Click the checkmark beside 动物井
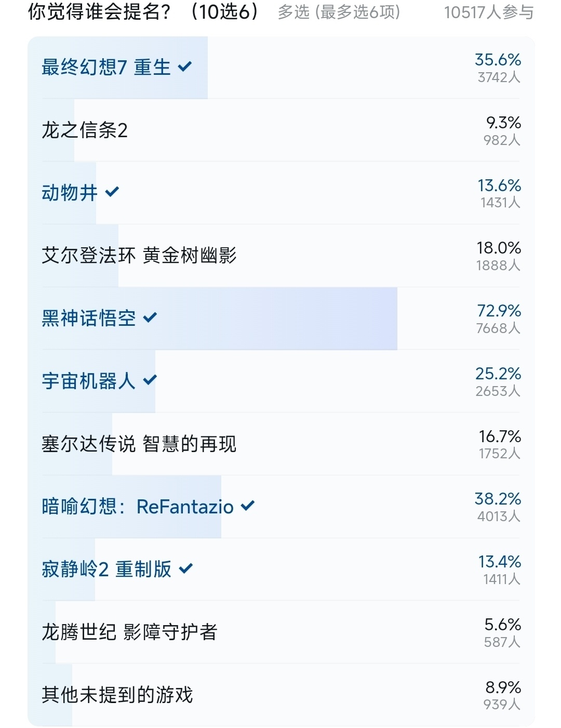The height and width of the screenshot is (728, 561). point(112,192)
